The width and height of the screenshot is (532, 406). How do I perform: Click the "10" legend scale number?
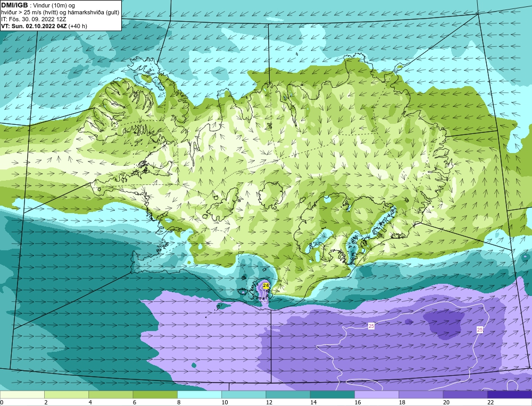(225, 403)
